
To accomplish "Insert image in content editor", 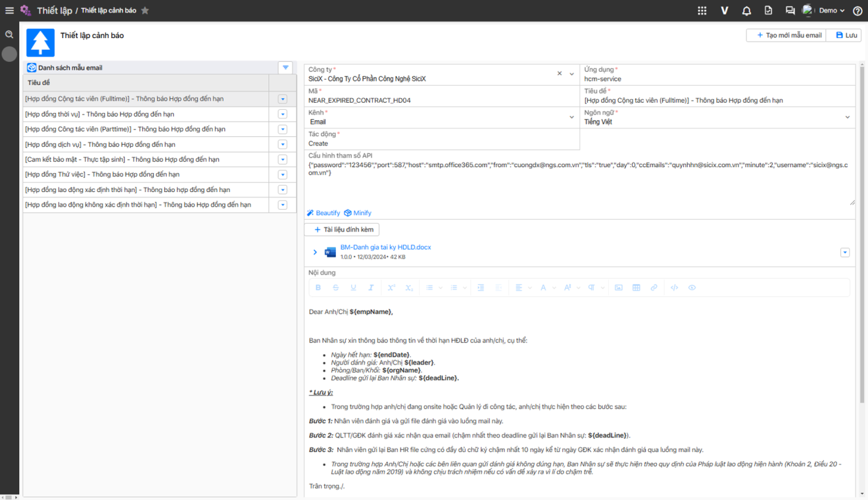I will (619, 287).
